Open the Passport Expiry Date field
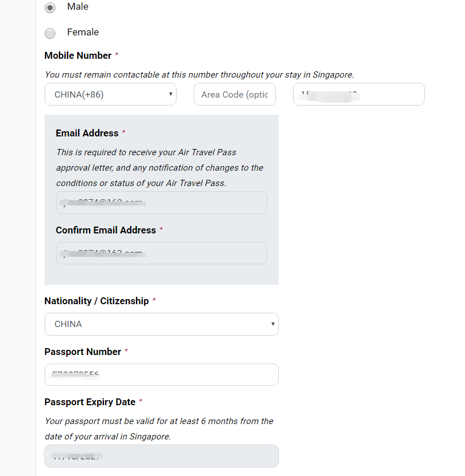Viewport: 465px width, 476px height. coord(161,456)
